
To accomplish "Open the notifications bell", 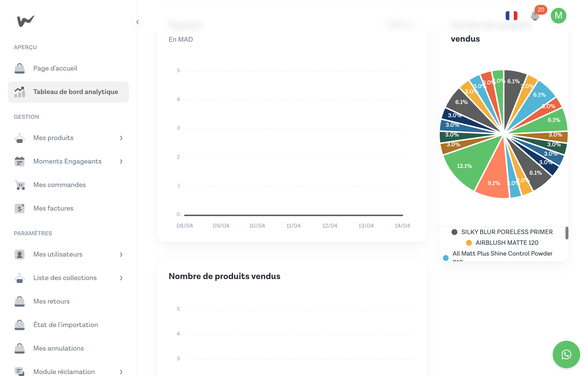I will click(x=535, y=16).
